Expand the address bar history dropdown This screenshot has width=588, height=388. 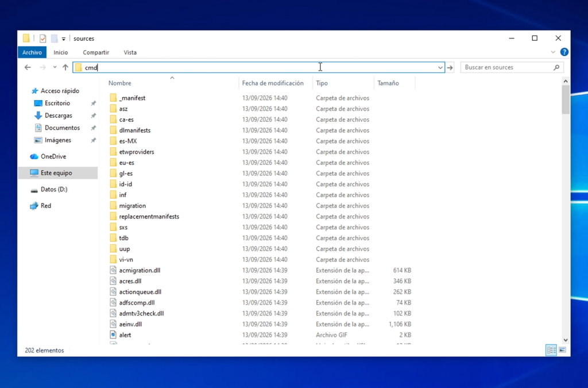pyautogui.click(x=440, y=68)
